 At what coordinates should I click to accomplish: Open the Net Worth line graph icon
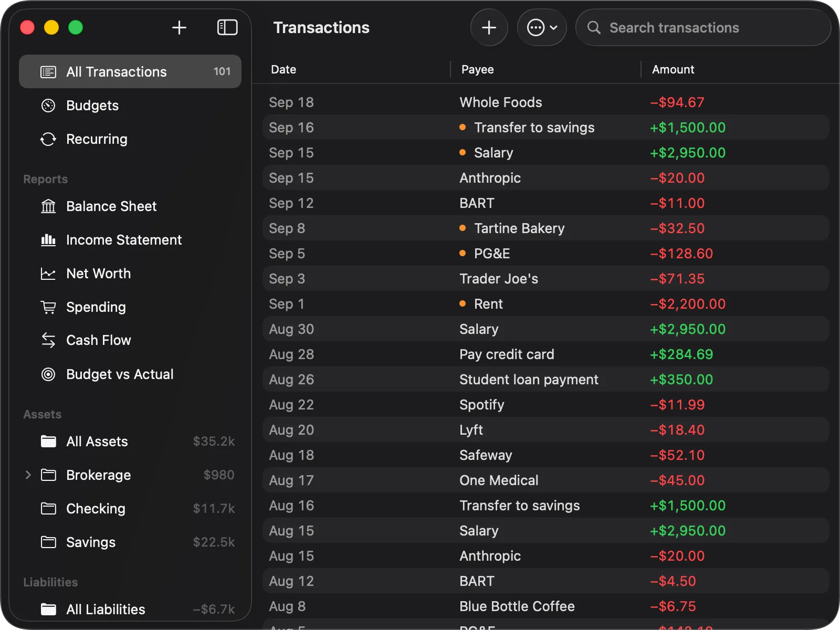[48, 274]
